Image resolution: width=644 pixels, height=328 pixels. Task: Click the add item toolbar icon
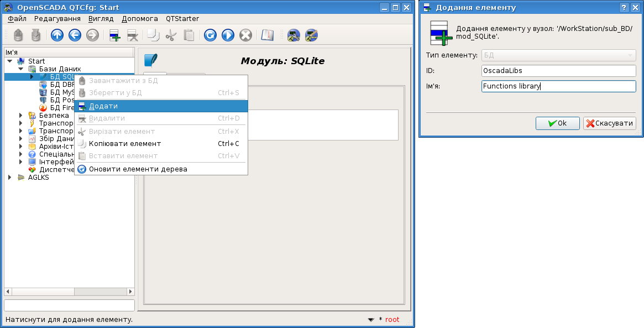point(115,35)
